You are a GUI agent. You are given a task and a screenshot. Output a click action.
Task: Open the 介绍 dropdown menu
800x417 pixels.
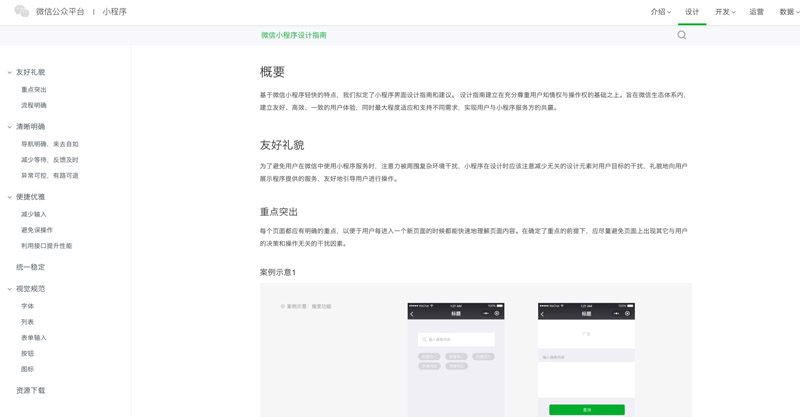click(661, 12)
